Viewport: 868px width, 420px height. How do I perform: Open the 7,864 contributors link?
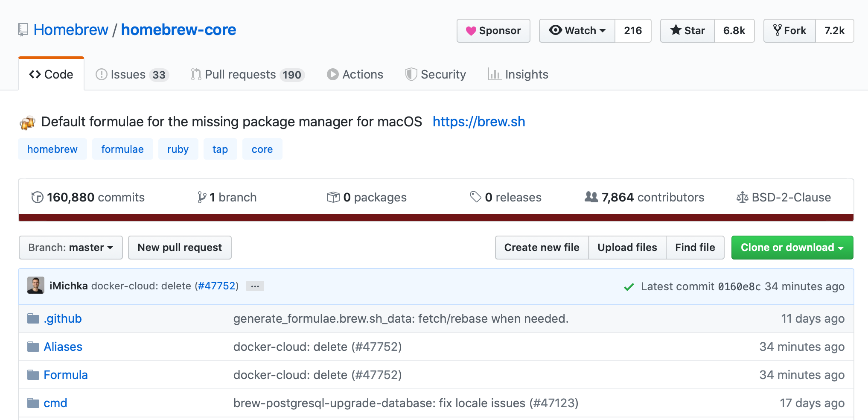[644, 197]
